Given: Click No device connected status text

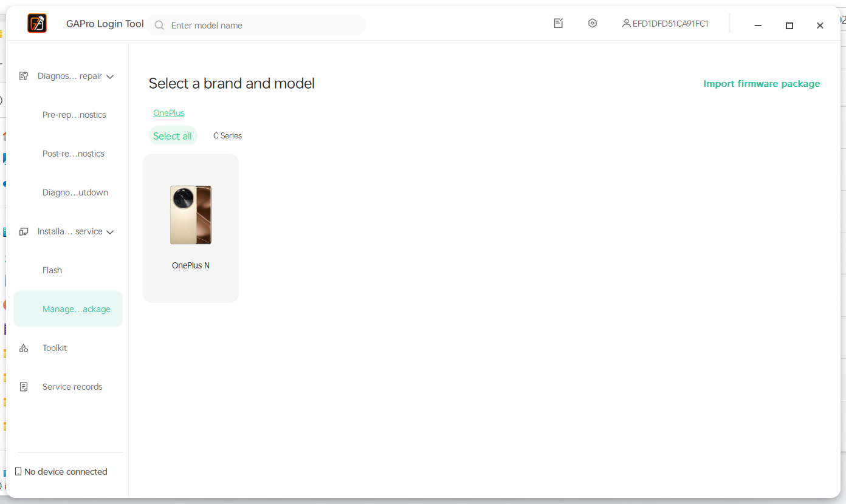Looking at the screenshot, I should pos(66,472).
